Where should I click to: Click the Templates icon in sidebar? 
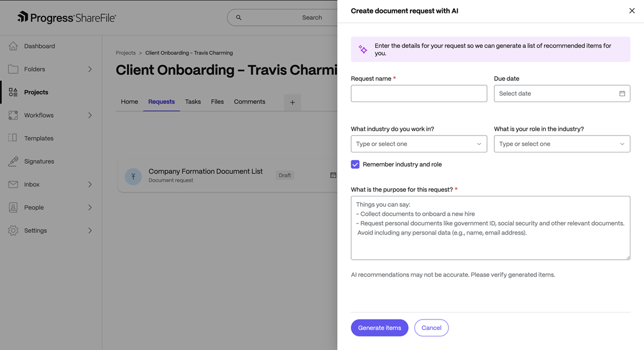click(13, 138)
